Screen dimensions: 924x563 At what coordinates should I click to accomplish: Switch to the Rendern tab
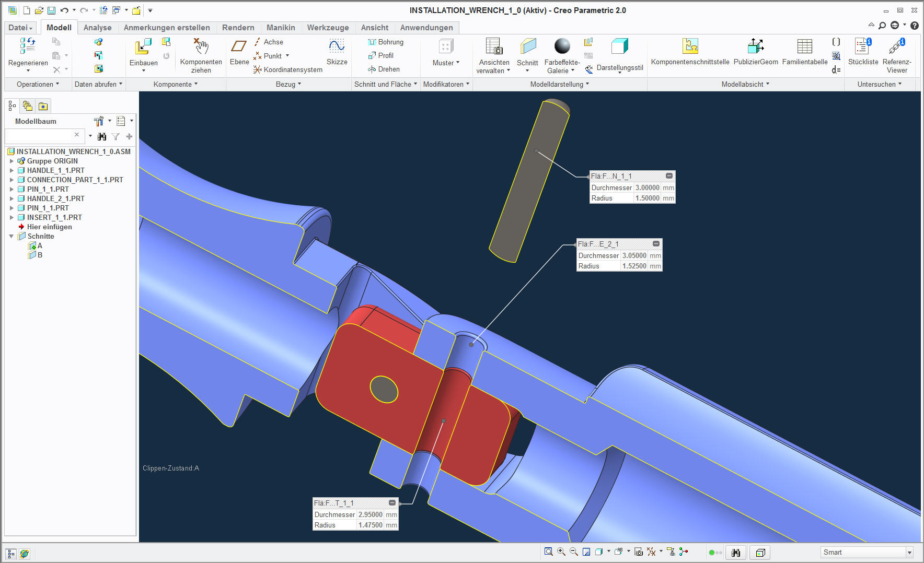click(x=238, y=28)
